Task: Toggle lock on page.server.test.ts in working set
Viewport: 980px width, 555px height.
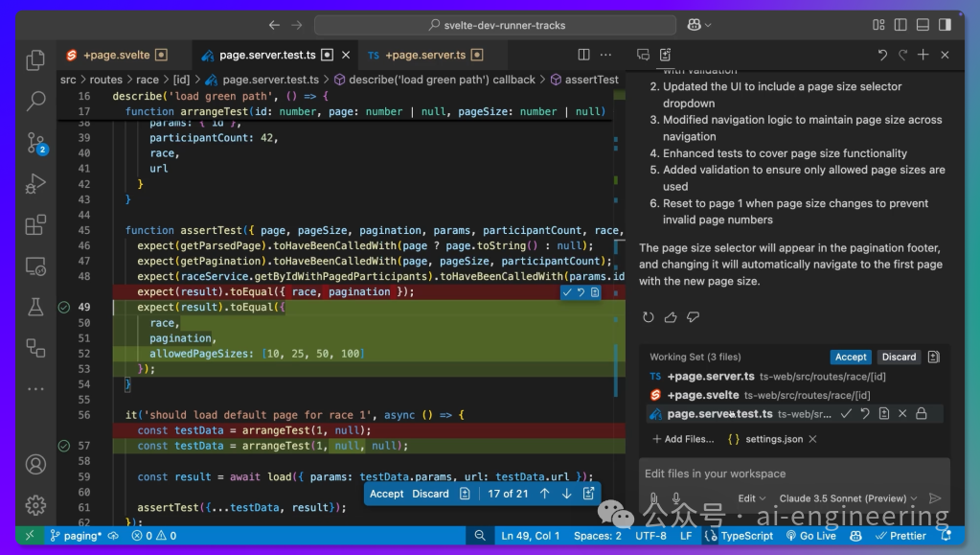Action: 922,414
